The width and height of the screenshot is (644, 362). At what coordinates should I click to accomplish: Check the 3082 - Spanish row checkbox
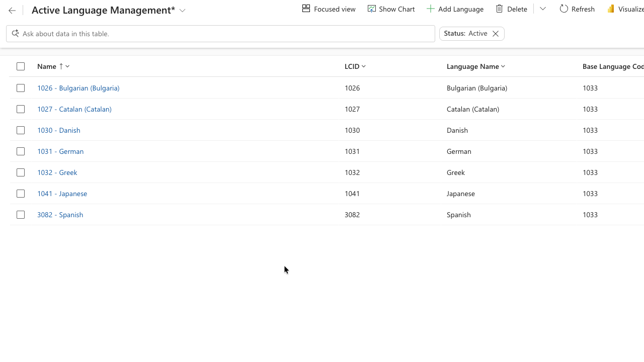(x=21, y=215)
